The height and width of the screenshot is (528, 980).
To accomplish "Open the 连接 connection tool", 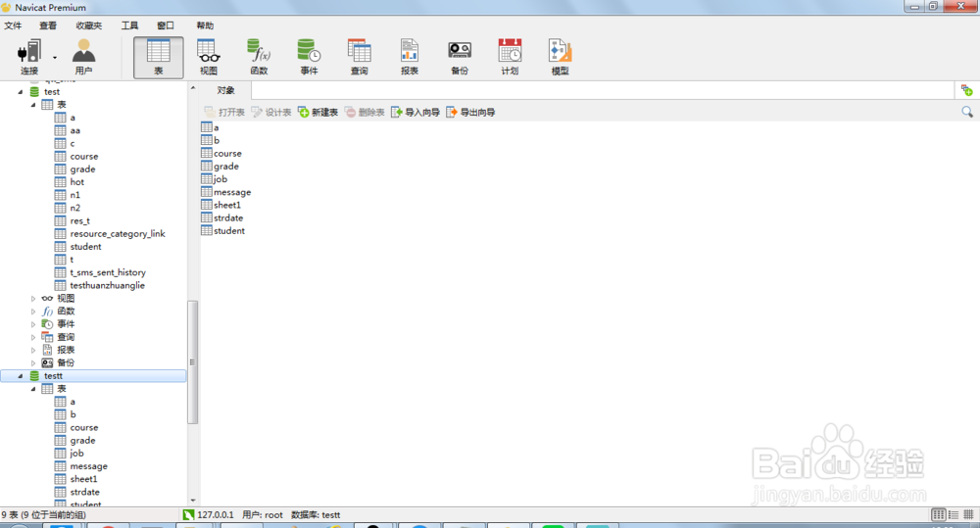I will 28,57.
